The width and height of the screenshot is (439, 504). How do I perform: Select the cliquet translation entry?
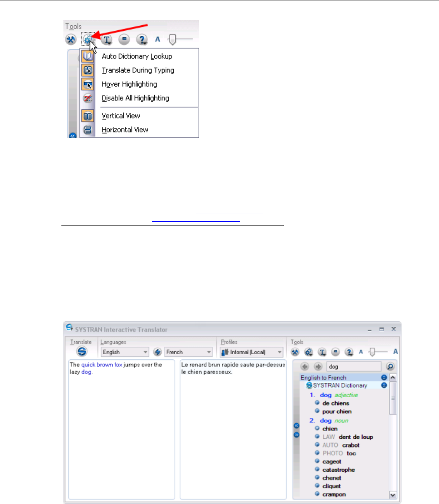[332, 486]
